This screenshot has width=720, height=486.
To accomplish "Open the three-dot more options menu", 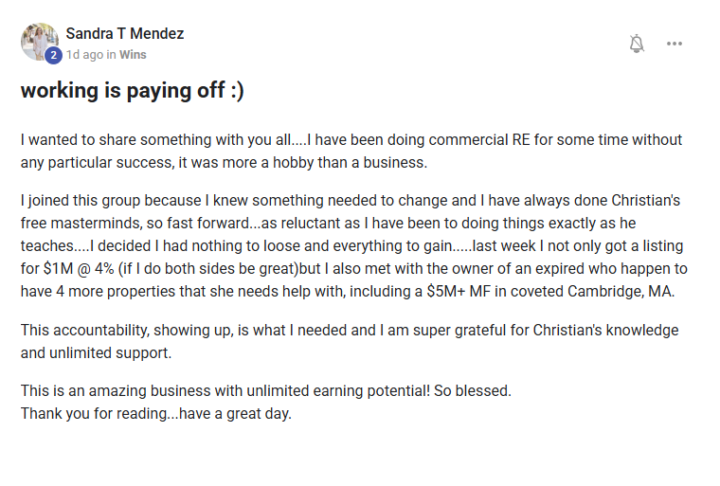I will tap(675, 44).
